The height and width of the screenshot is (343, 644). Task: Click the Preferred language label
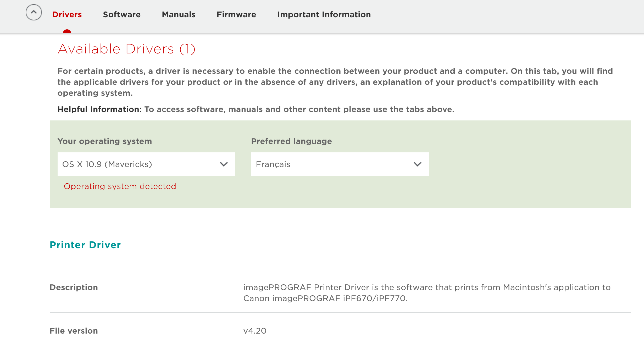click(292, 141)
